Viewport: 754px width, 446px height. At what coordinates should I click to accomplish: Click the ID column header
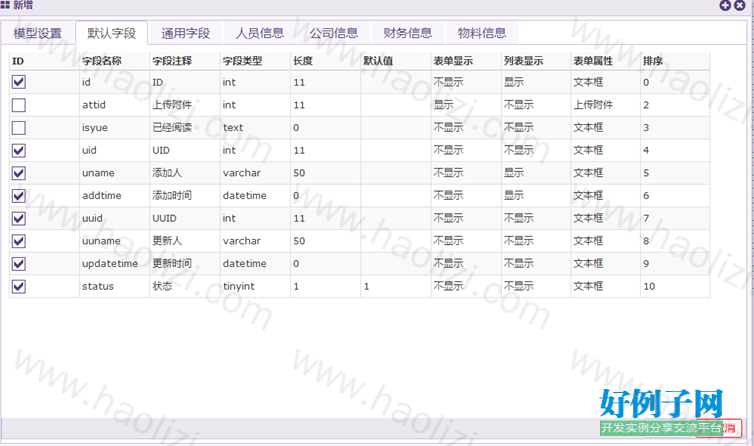point(44,61)
